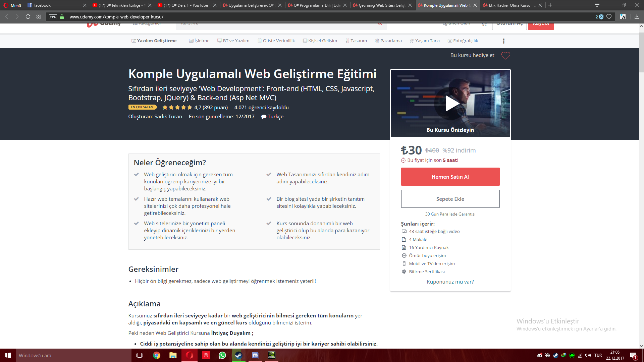Open the Opera Menü button

12,5
